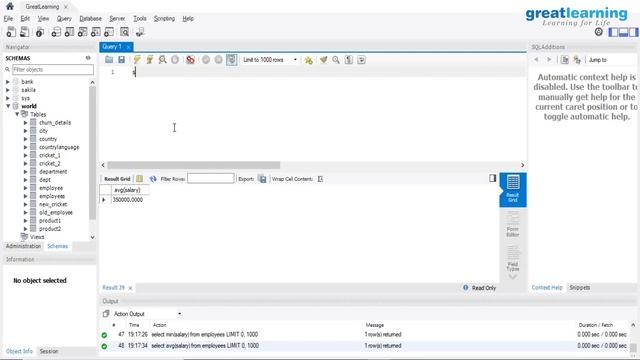640x360 pixels.
Task: Toggle Wrap Cell Content icon
Action: pos(320,179)
